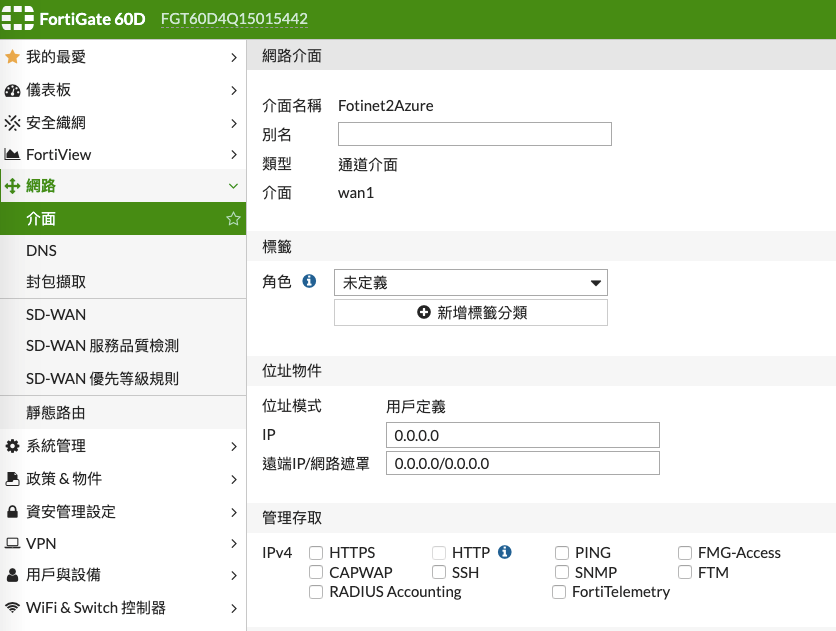
Task: Expand the 我的最愛 menu chevron
Action: 234,57
